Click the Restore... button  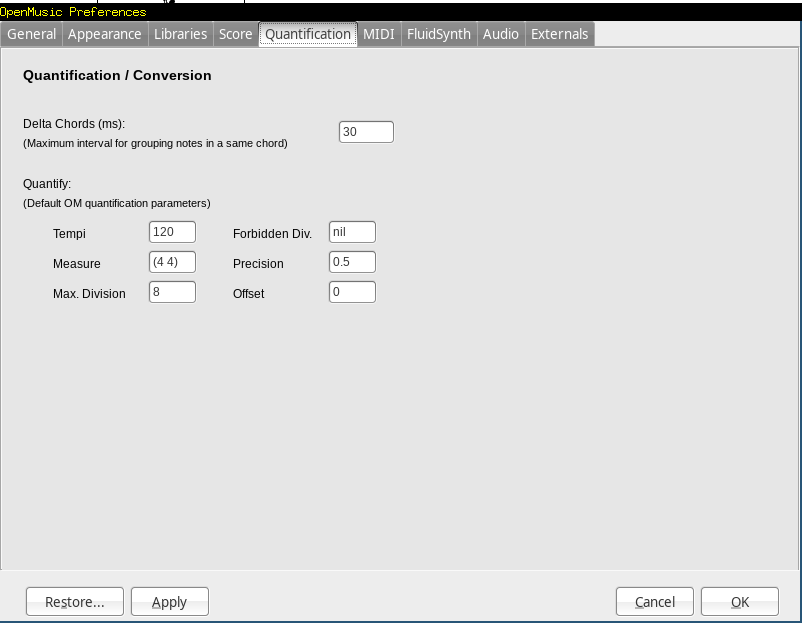click(x=75, y=602)
